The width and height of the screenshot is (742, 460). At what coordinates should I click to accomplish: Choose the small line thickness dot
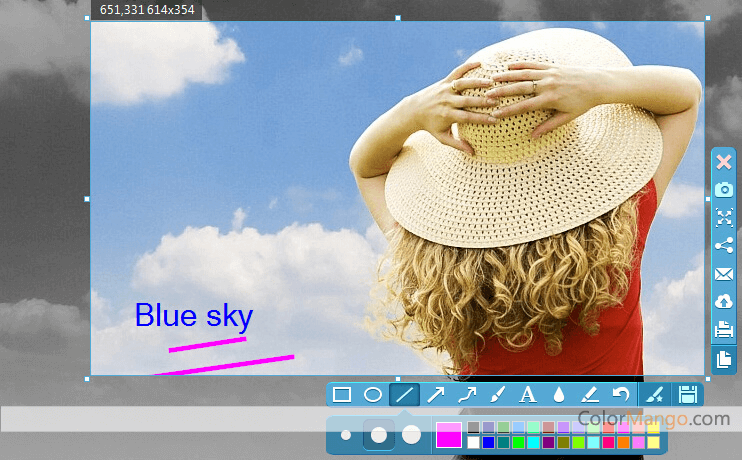pos(346,435)
